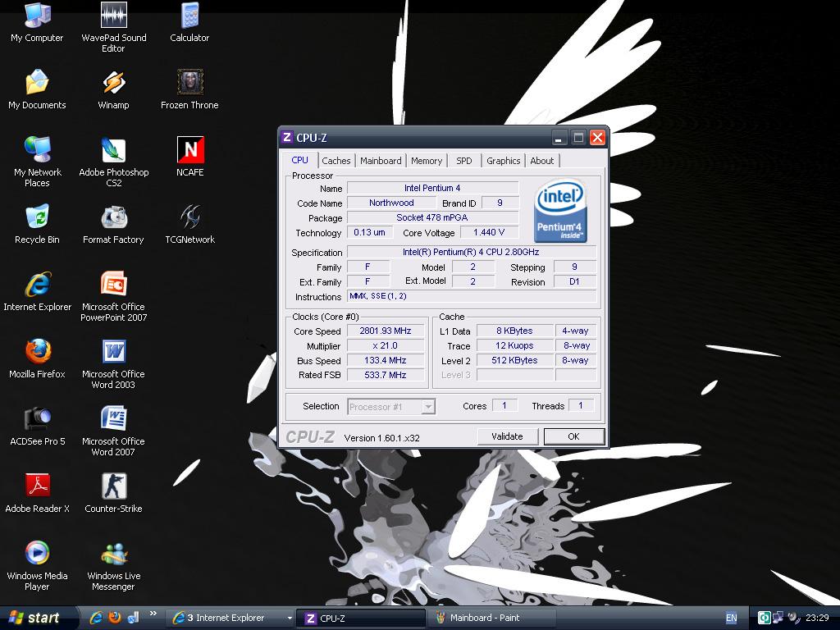Select the Microsoft Office Word 2007 icon

click(113, 431)
